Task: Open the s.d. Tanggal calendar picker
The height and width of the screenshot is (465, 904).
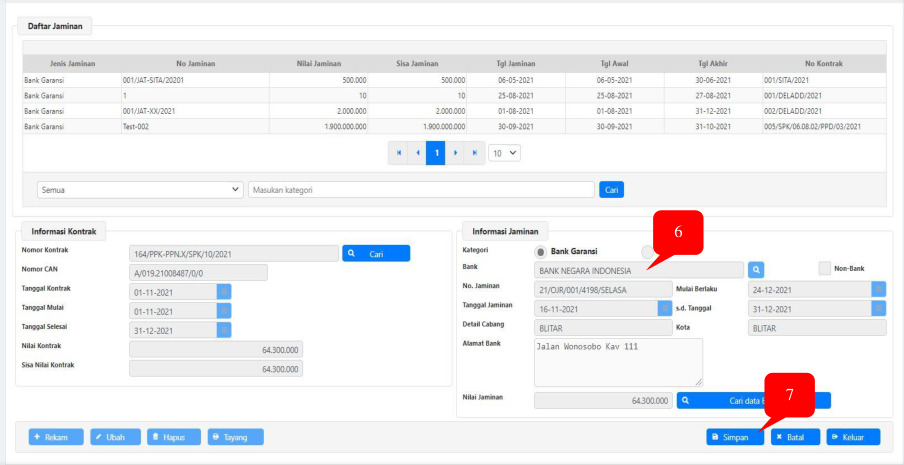Action: (x=878, y=308)
